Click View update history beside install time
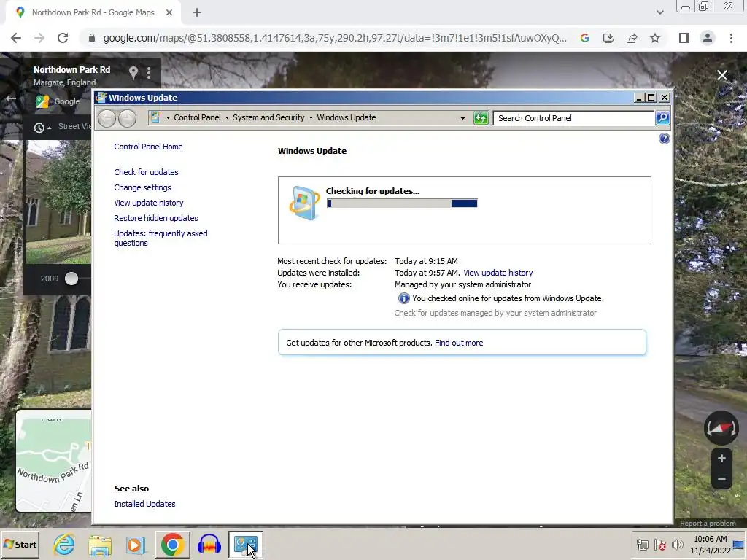The image size is (747, 560). [x=498, y=273]
